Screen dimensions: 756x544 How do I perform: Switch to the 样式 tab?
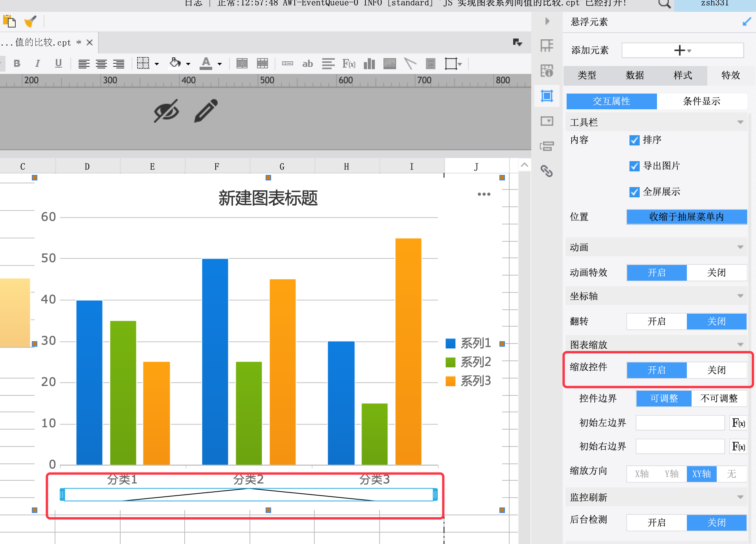click(683, 75)
